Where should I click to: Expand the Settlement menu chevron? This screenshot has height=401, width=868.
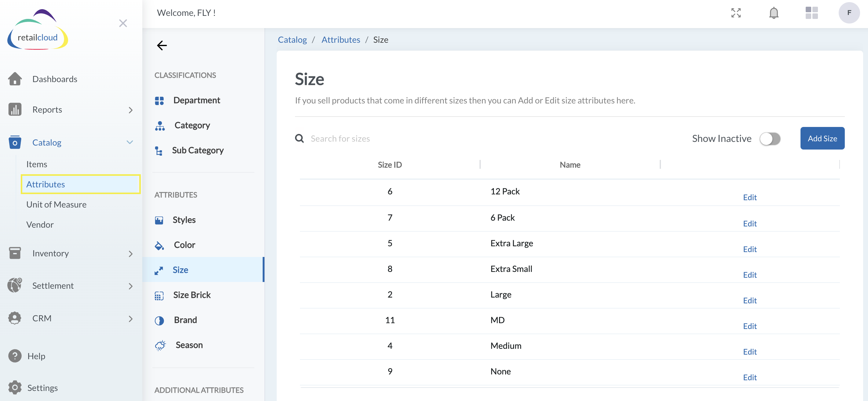click(131, 286)
